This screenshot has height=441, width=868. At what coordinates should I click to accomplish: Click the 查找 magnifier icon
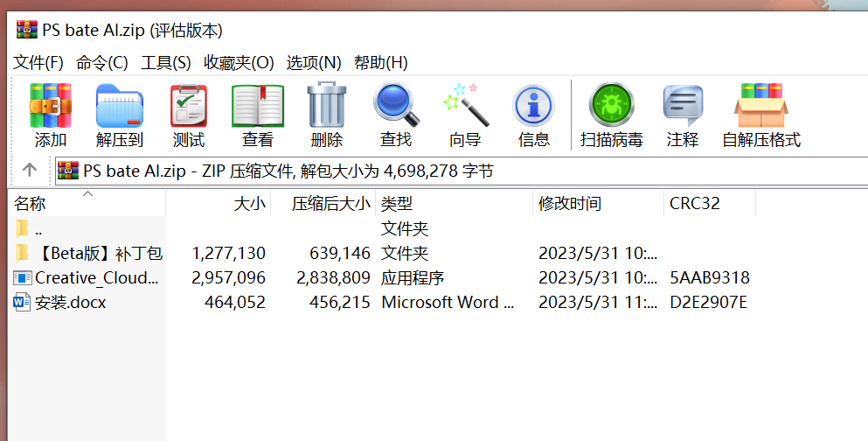[x=396, y=105]
